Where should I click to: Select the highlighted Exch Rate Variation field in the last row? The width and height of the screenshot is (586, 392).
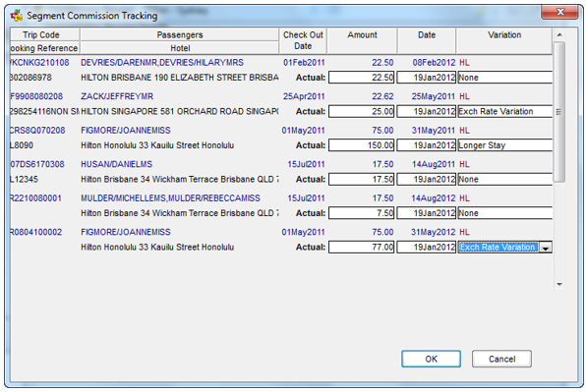[x=498, y=248]
